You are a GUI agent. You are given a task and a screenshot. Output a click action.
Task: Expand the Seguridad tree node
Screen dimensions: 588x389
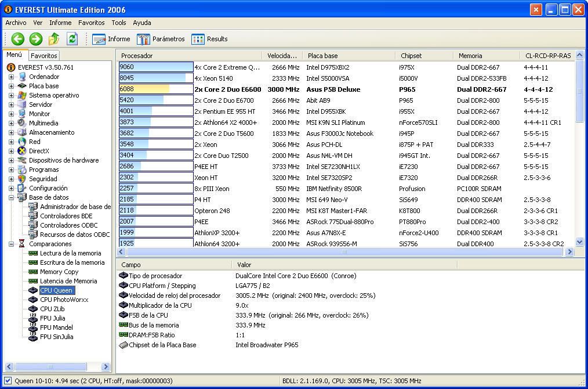[x=11, y=179]
